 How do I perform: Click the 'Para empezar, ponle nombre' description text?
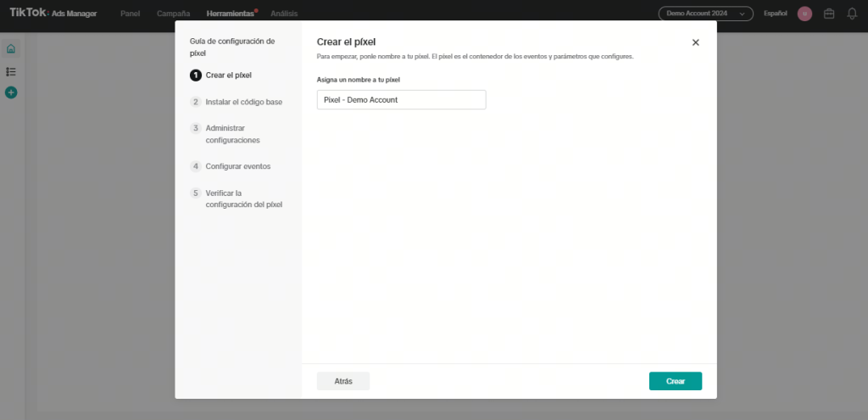(475, 57)
